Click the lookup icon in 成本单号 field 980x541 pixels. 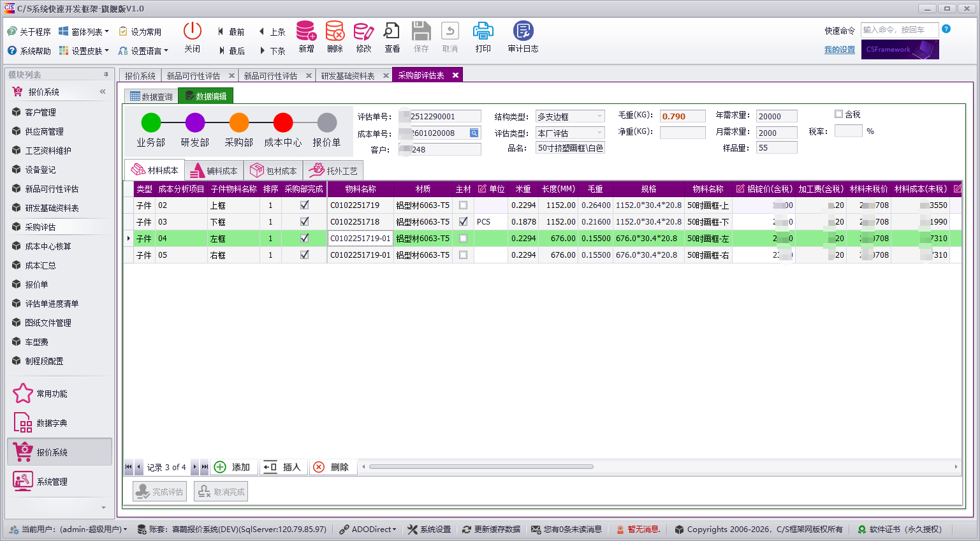coord(474,133)
